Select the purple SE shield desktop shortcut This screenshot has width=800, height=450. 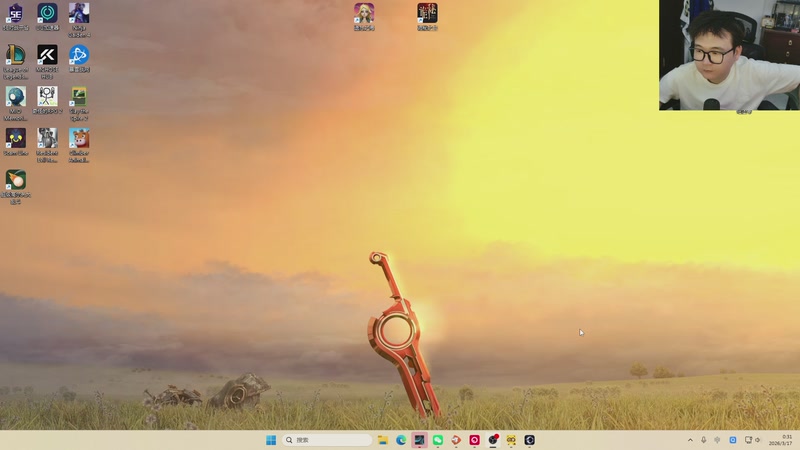click(x=16, y=16)
